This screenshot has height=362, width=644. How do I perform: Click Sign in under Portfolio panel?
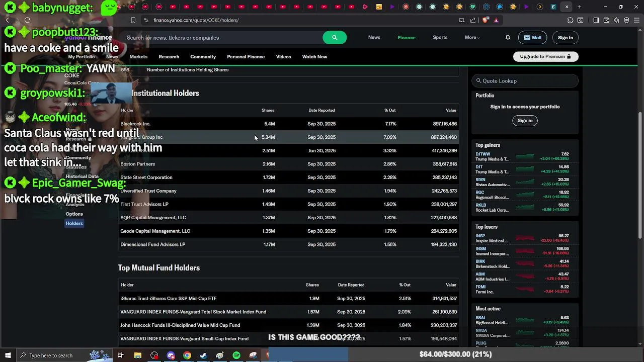[x=525, y=121]
